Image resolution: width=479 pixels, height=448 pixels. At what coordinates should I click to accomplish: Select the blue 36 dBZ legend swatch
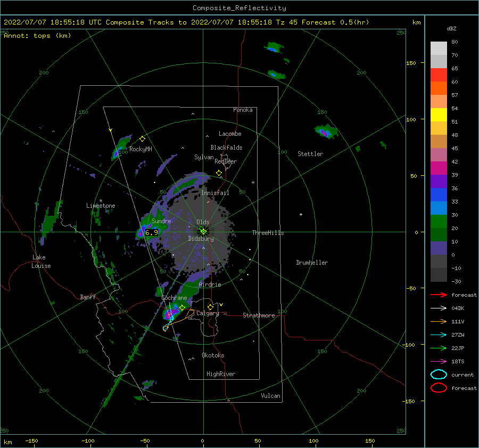tap(439, 194)
